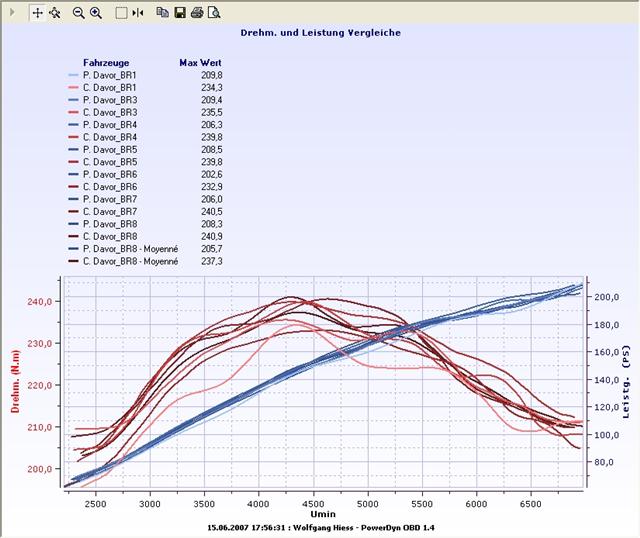Click the pointer-with-sparkle tool icon
The width and height of the screenshot is (640, 538).
(55, 13)
